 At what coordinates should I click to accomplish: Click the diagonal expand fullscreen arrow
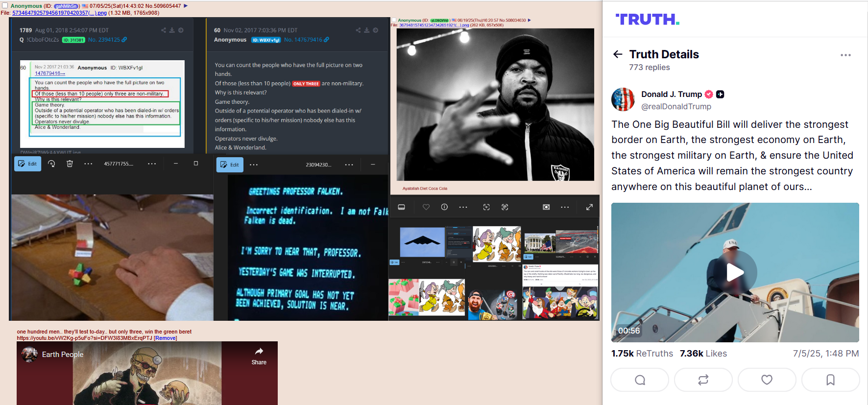click(x=589, y=207)
